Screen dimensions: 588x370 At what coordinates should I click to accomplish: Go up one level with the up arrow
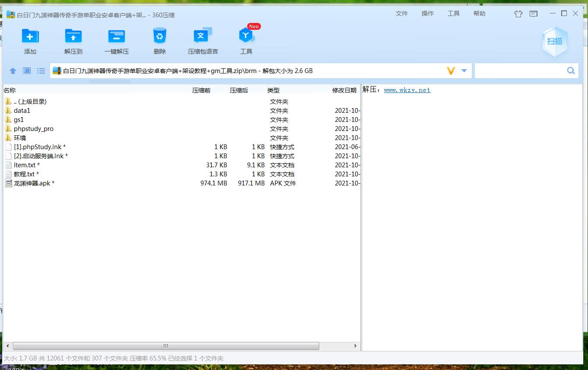click(13, 71)
